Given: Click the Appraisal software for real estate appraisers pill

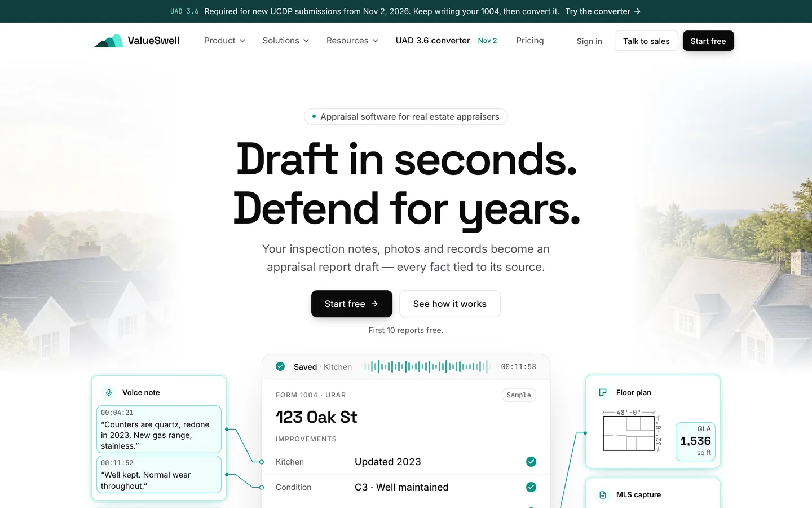Looking at the screenshot, I should [406, 117].
